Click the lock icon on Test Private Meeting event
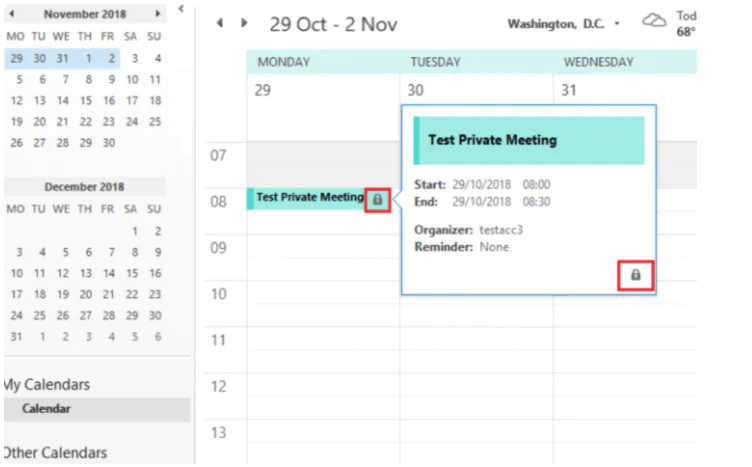Screen dimensions: 752x467 377,199
